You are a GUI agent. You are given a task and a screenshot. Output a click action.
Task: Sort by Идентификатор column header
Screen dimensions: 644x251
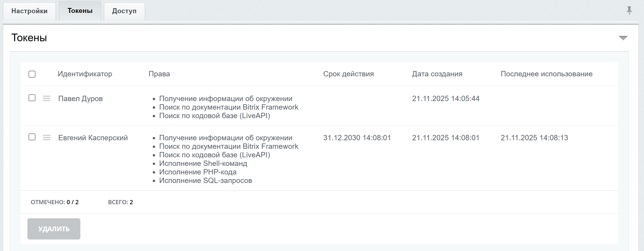pos(85,74)
